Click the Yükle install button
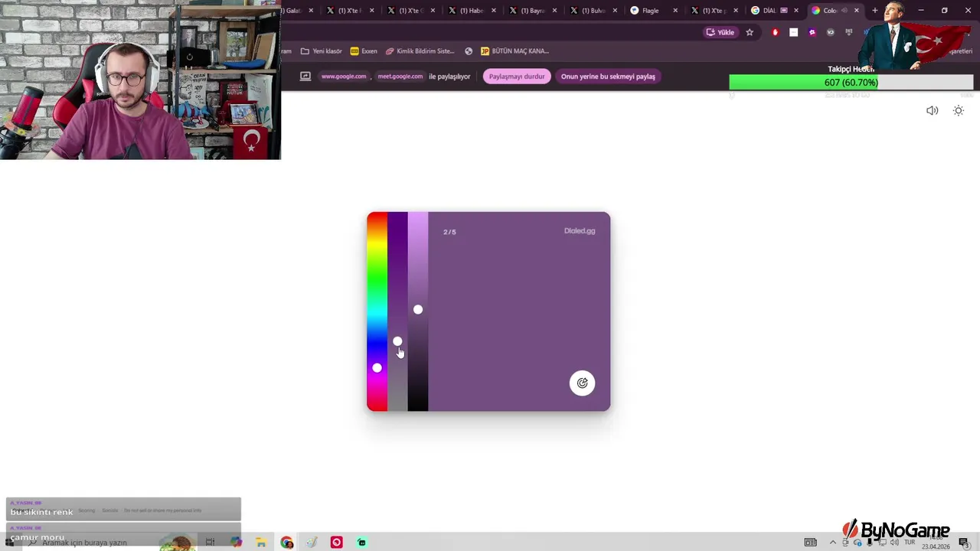The image size is (980, 551). click(720, 32)
